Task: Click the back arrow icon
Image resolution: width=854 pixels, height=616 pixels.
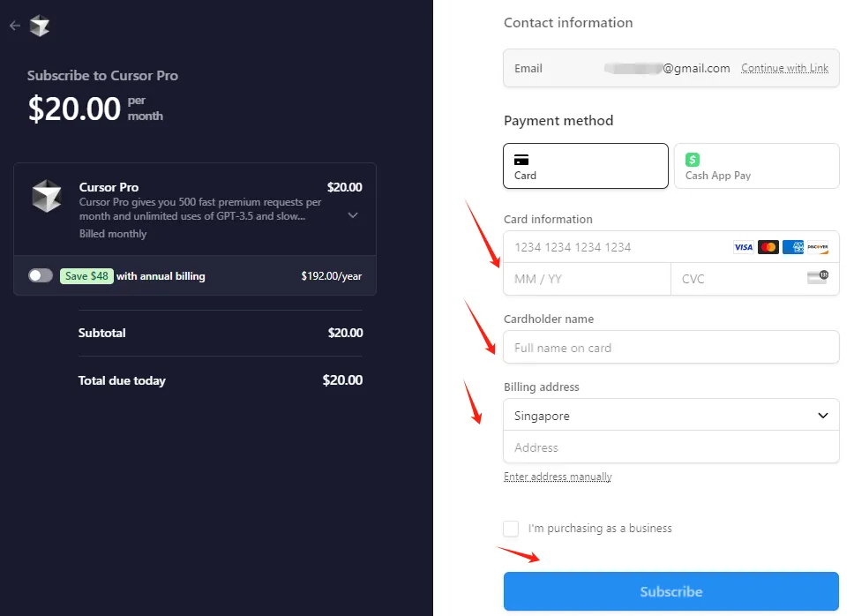Action: [14, 26]
